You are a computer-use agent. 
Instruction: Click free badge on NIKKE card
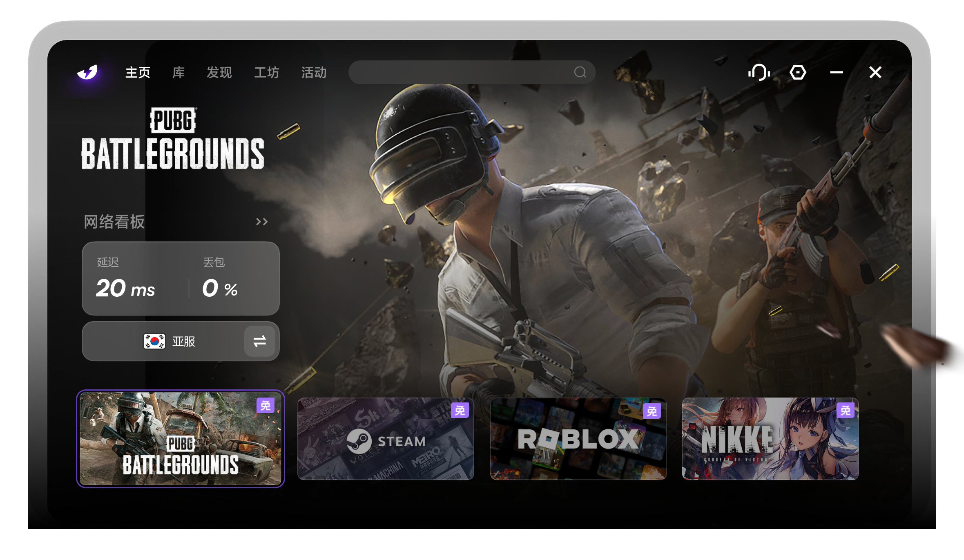click(x=845, y=410)
